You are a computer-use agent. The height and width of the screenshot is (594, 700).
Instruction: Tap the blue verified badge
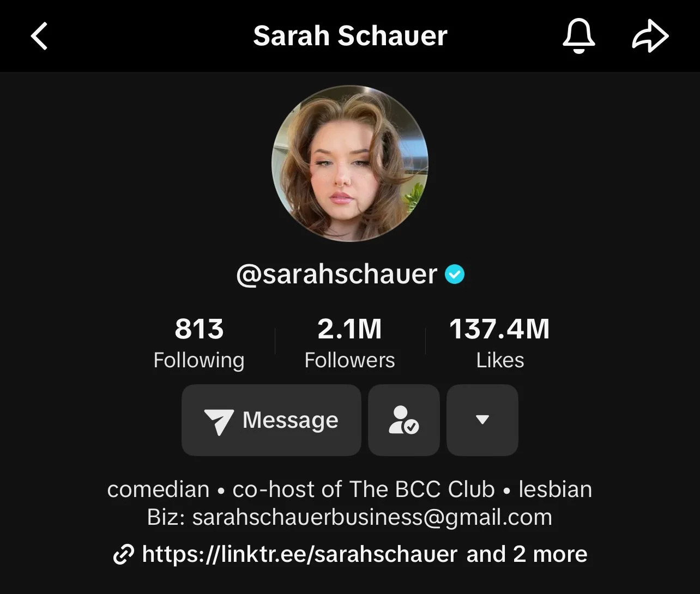pyautogui.click(x=455, y=274)
